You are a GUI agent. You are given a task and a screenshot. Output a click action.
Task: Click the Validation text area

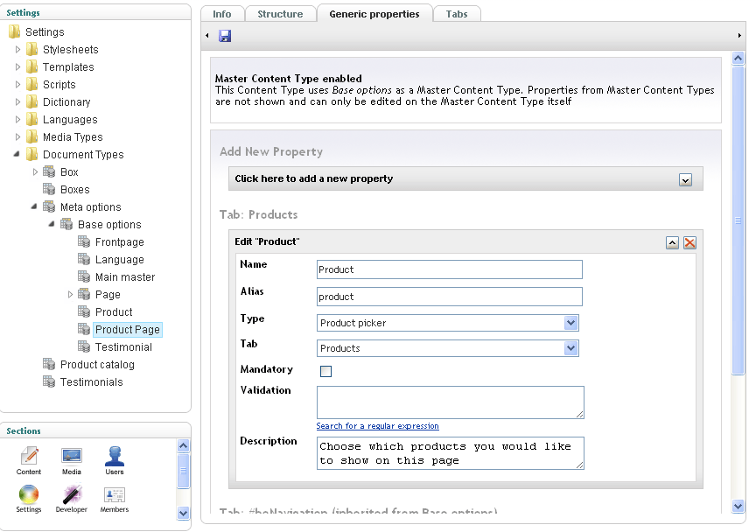click(451, 402)
